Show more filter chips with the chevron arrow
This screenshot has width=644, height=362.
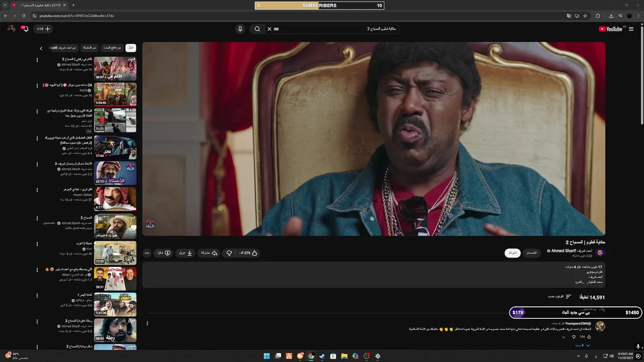click(41, 48)
